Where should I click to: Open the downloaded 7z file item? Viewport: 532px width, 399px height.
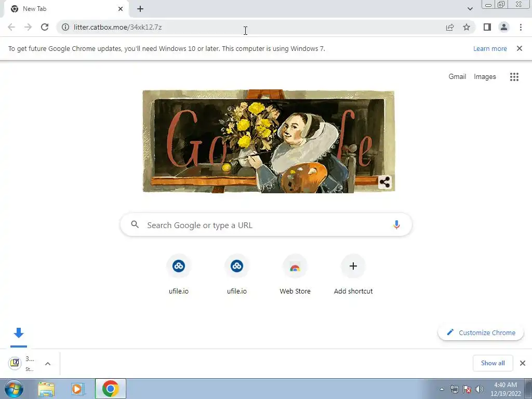pos(22,363)
